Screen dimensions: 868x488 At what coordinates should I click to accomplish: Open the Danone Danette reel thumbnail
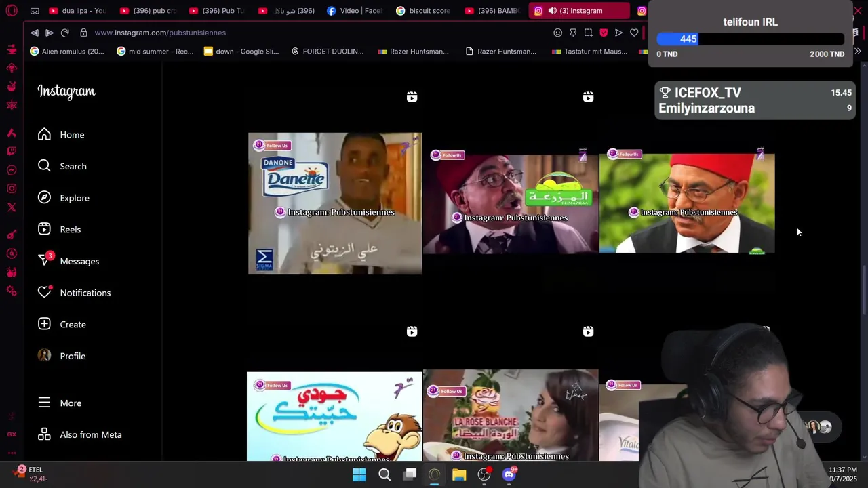(335, 203)
